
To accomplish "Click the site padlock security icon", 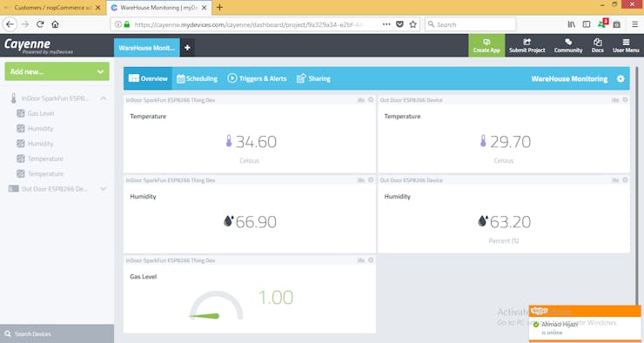I will pos(127,24).
